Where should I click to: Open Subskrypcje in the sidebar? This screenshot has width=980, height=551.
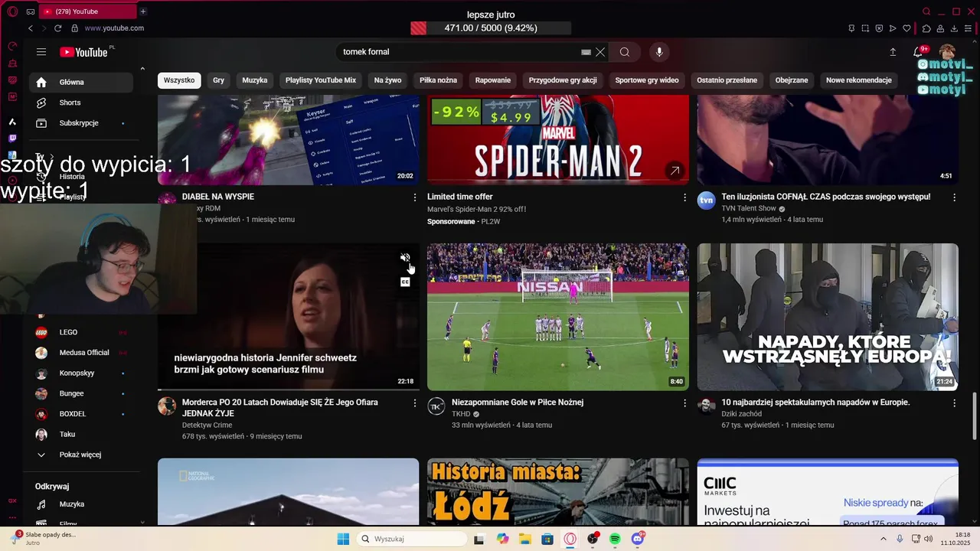pos(80,123)
